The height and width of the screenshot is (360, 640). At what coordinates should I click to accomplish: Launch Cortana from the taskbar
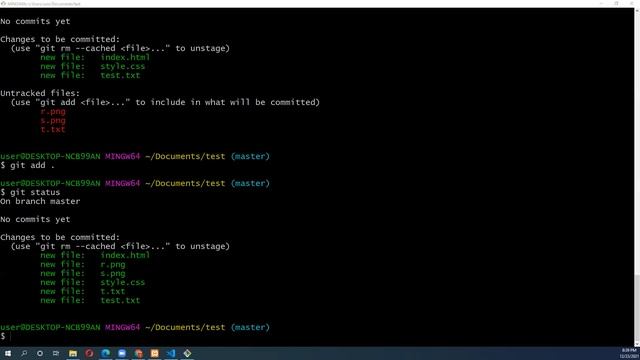(40, 353)
